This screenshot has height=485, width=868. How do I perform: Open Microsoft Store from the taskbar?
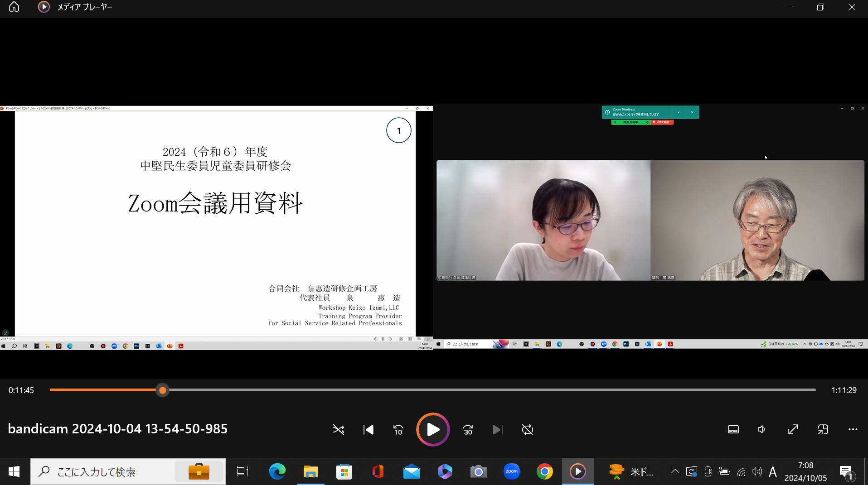(x=344, y=471)
